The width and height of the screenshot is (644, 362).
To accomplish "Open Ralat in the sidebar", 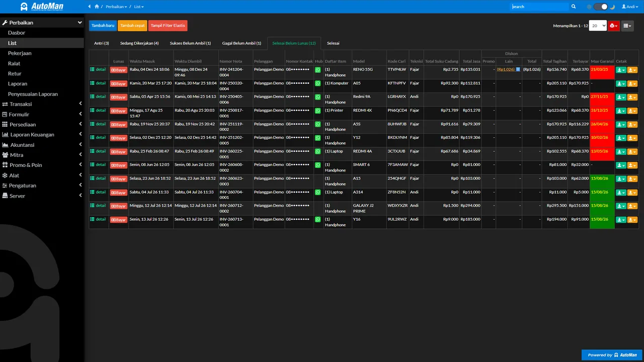I will [42, 63].
